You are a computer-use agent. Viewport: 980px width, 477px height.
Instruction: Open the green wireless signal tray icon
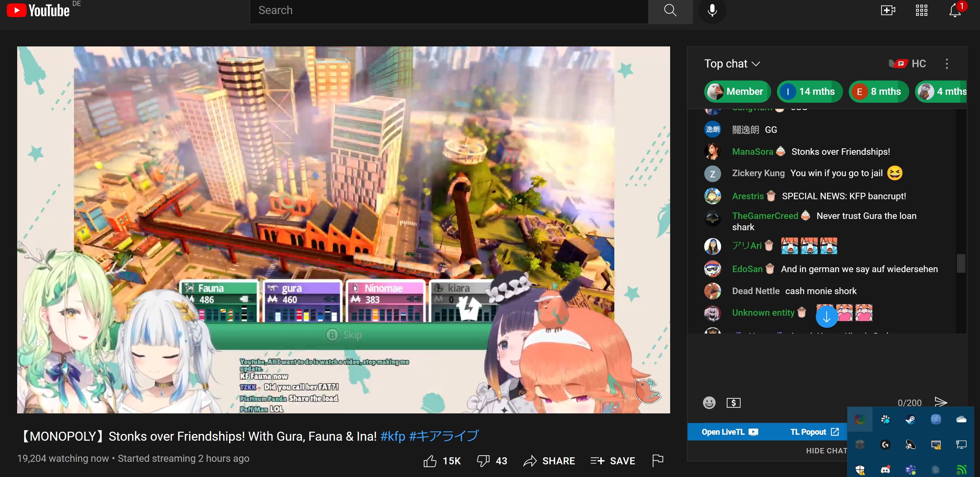click(961, 470)
